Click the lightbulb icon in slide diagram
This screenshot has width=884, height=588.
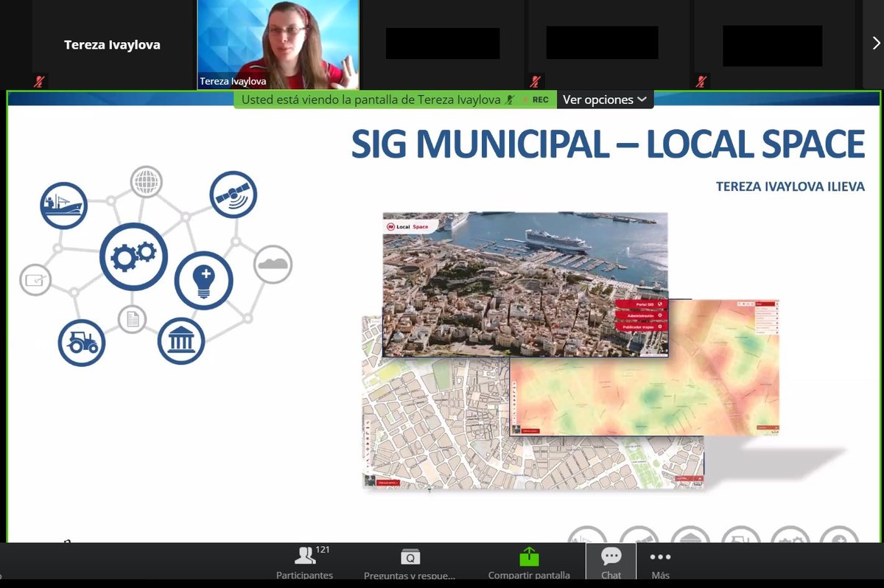click(204, 281)
